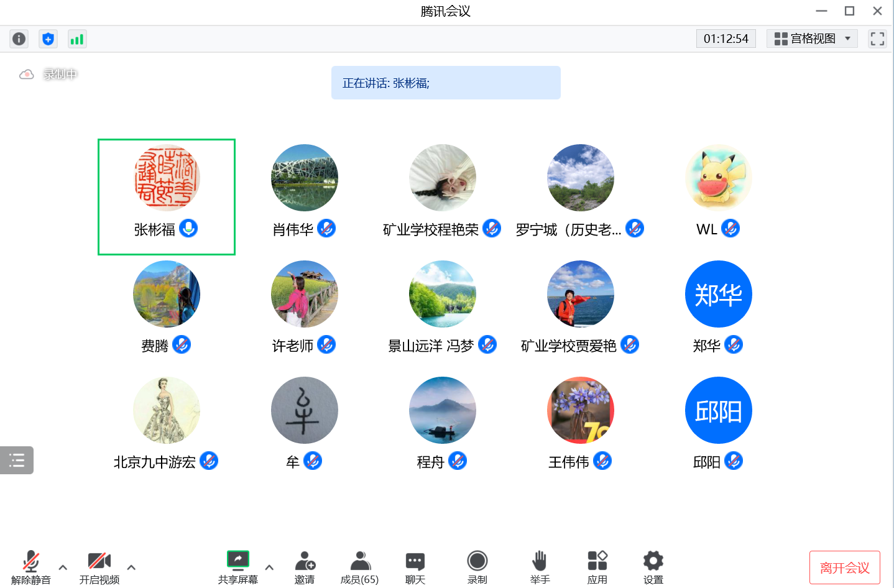Viewport: 894px width, 588px height.
Task: Click the 录制中 recording label
Action: 60,75
